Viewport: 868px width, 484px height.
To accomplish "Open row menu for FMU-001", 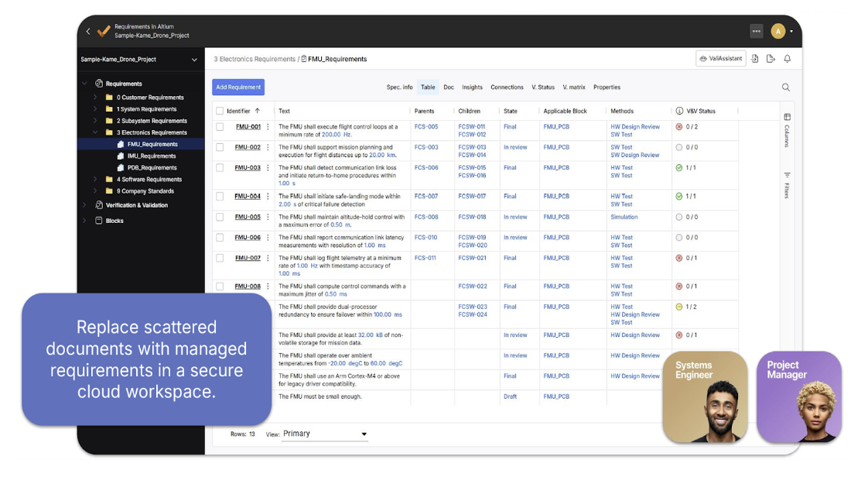I will point(268,127).
